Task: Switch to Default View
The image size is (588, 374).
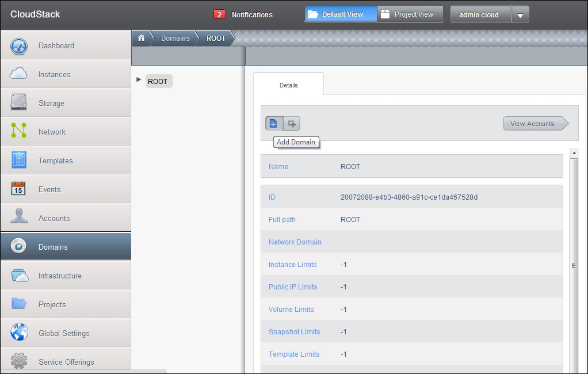Action: (x=341, y=14)
